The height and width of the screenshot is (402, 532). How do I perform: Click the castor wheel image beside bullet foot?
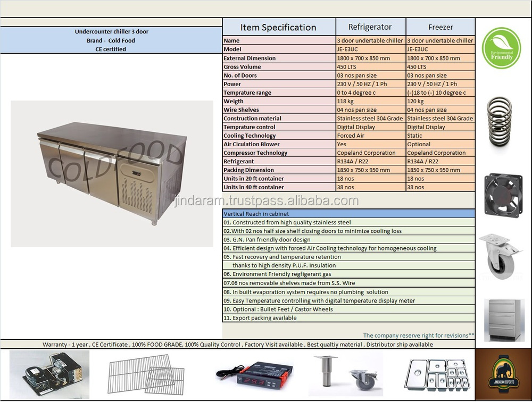coord(364,379)
